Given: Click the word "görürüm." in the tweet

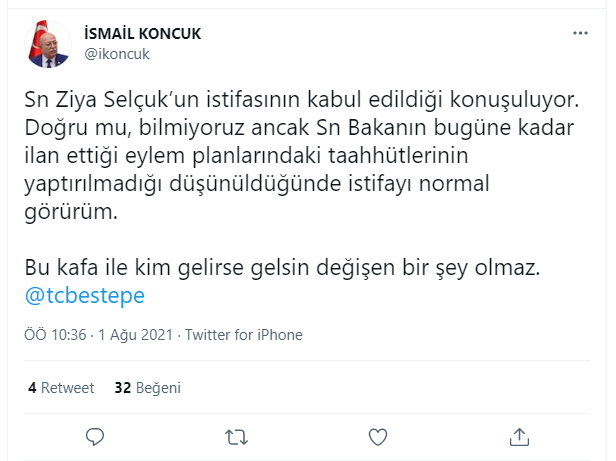Looking at the screenshot, I should click(x=64, y=212).
